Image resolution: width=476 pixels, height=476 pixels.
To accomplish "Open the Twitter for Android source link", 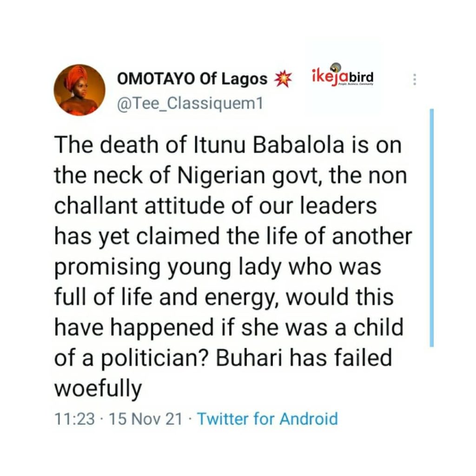I will [267, 419].
